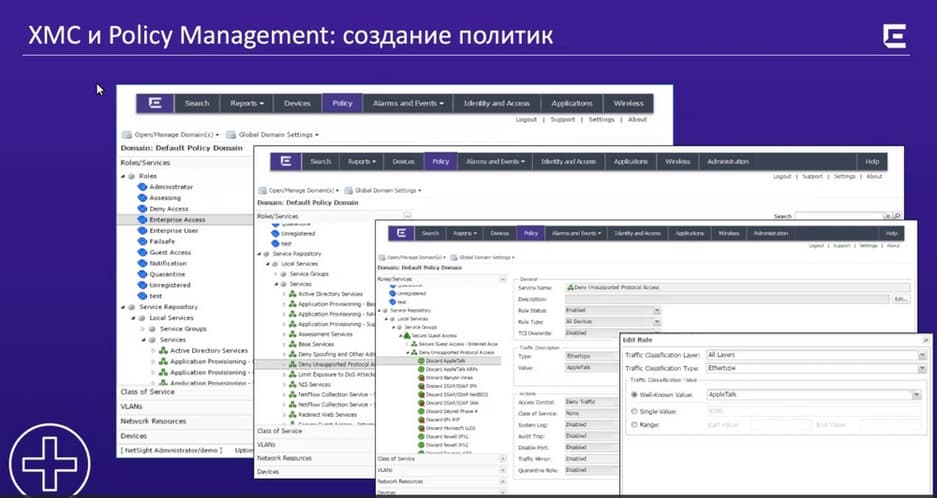This screenshot has height=498, width=937.
Task: Select the Range radio button
Action: point(634,424)
